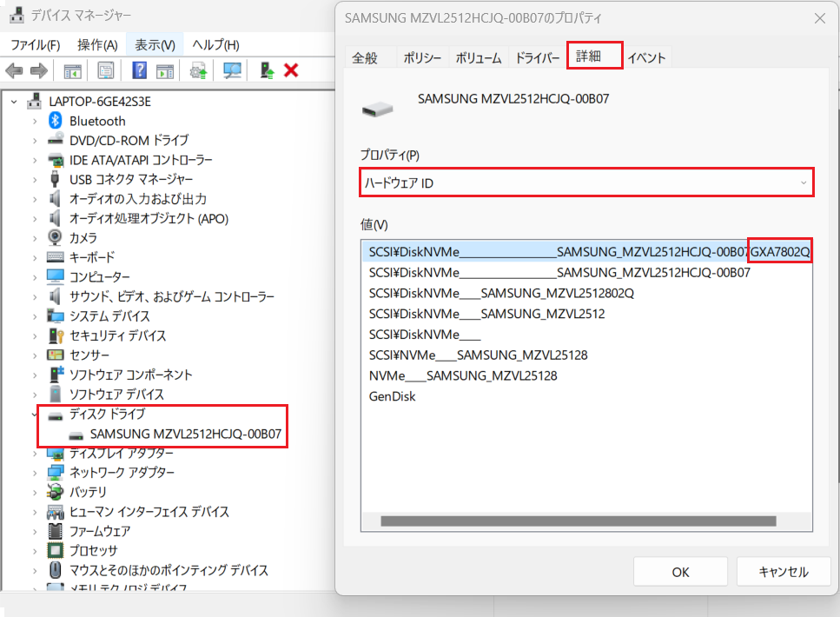
Task: Click the network adapter icon beside ネットワーク アダプター
Action: click(56, 472)
